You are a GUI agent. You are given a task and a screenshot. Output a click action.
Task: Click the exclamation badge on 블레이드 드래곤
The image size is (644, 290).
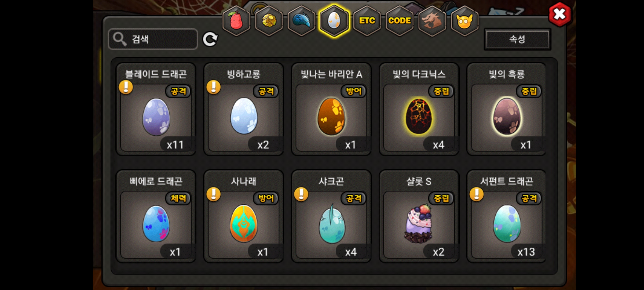click(x=126, y=87)
